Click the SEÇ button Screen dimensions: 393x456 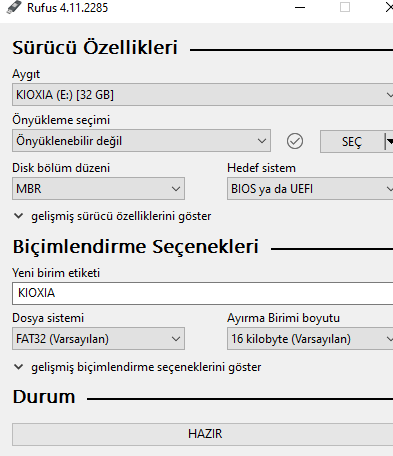352,142
